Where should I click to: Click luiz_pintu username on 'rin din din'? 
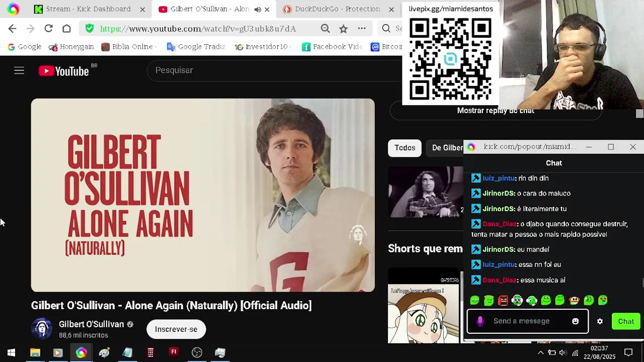[499, 178]
